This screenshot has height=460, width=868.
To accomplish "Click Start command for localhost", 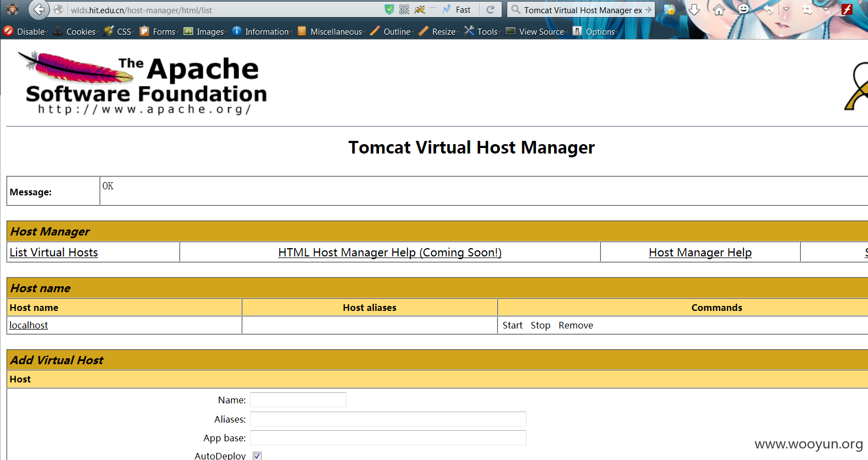I will pos(512,325).
